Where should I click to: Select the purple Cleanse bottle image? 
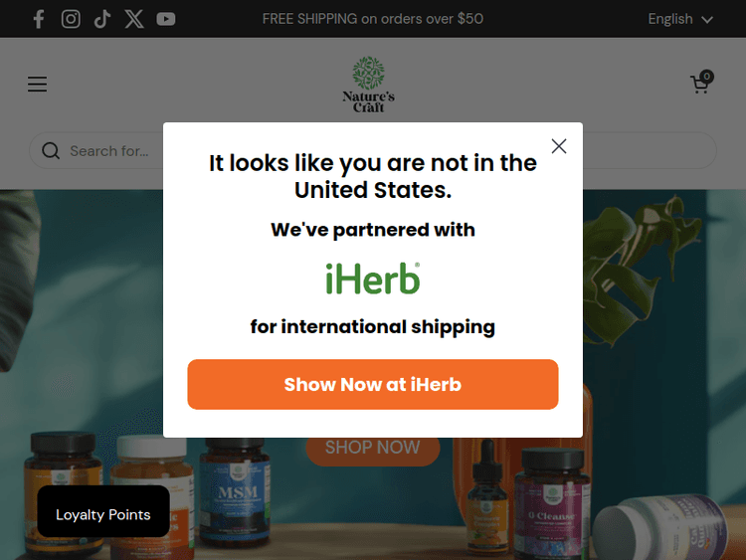pos(552,504)
